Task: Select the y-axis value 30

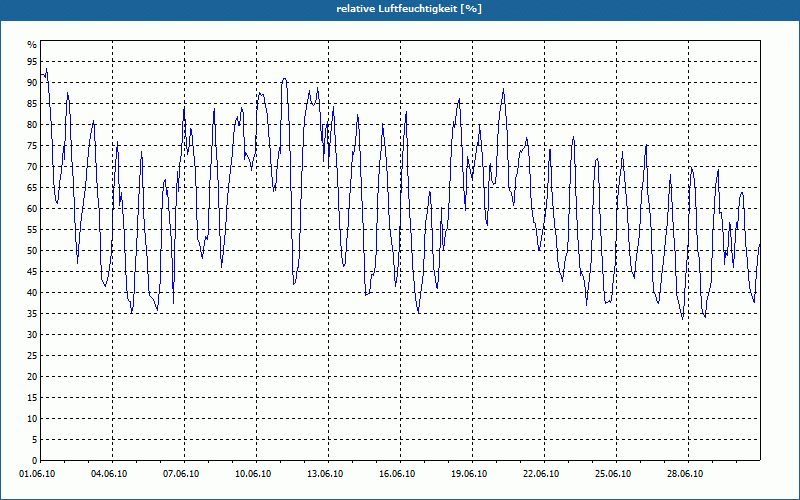Action: [x=32, y=334]
